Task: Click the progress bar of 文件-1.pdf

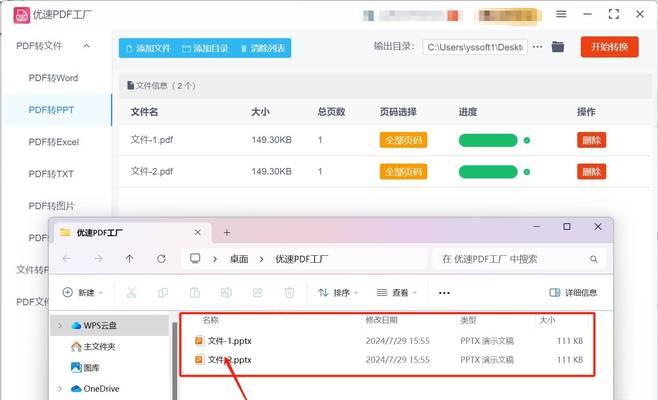Action: tap(488, 140)
